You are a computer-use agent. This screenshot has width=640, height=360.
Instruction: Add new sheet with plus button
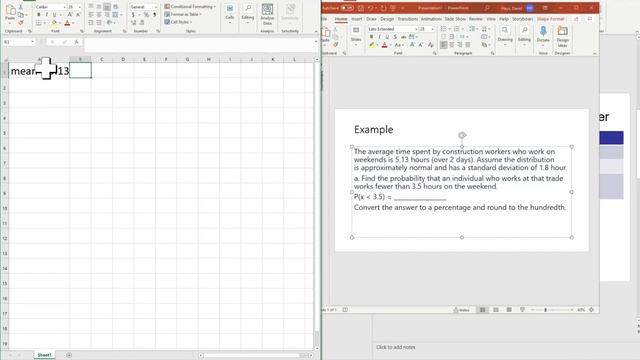coord(69,355)
